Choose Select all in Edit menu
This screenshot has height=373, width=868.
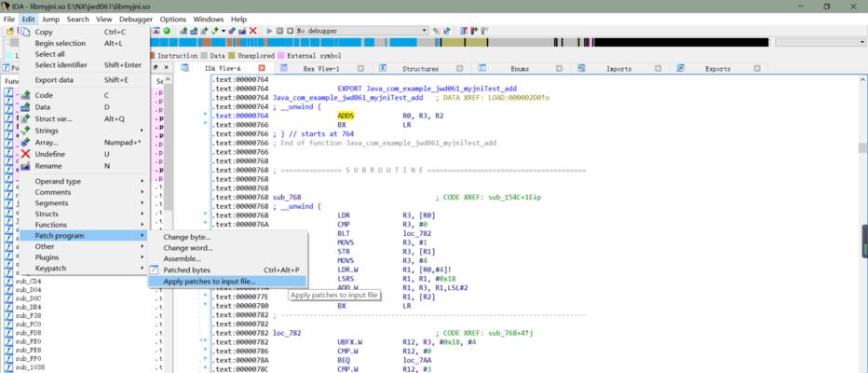tap(85, 54)
